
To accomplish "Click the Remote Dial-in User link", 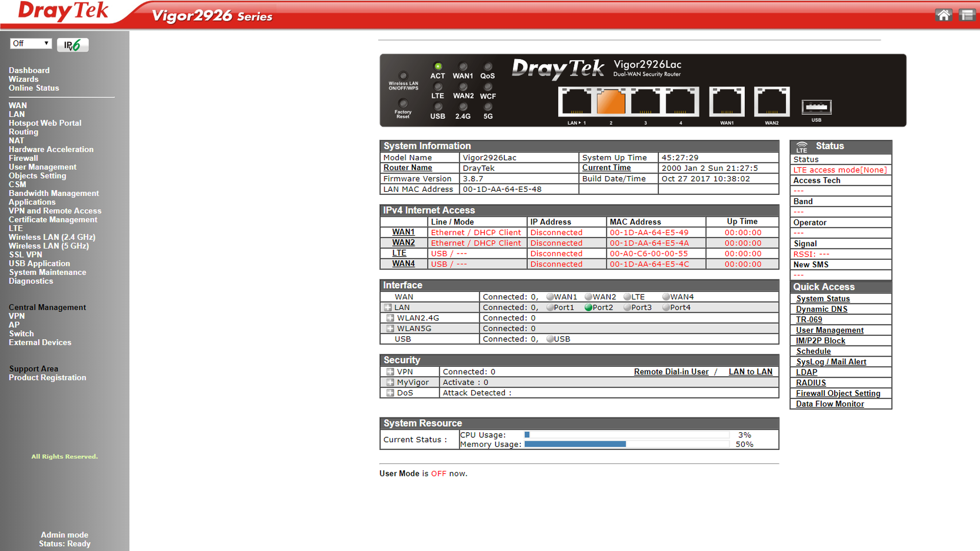I will [x=671, y=372].
